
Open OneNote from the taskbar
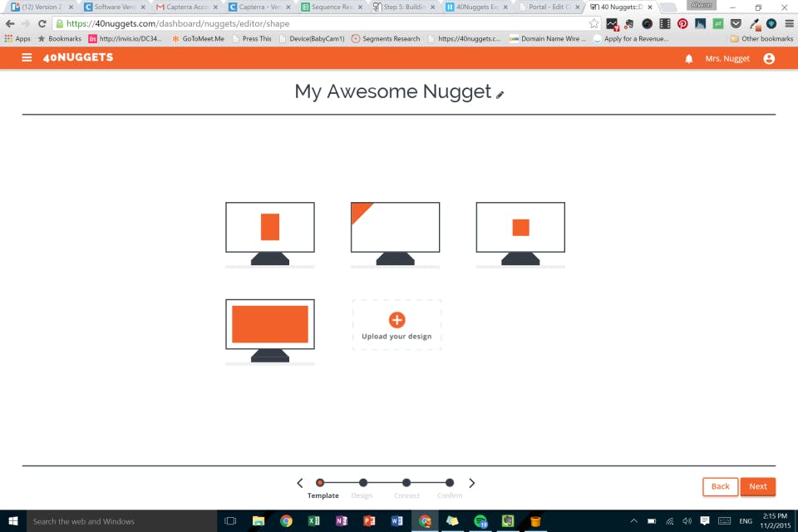[342, 521]
